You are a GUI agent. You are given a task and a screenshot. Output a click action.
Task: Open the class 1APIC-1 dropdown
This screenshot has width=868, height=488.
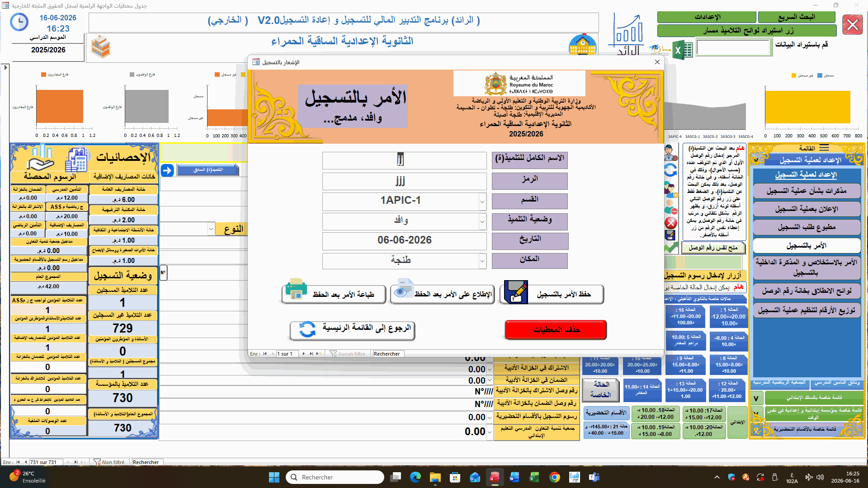tap(482, 202)
